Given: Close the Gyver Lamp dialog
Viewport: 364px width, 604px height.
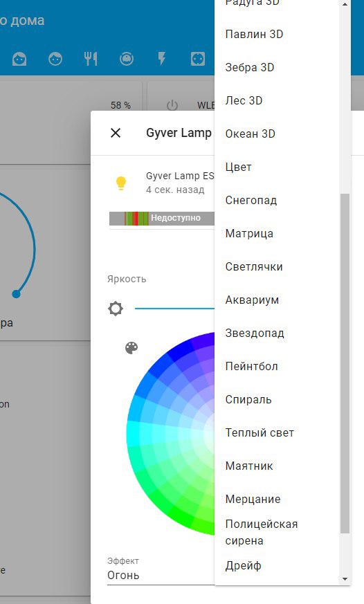Looking at the screenshot, I should (116, 133).
